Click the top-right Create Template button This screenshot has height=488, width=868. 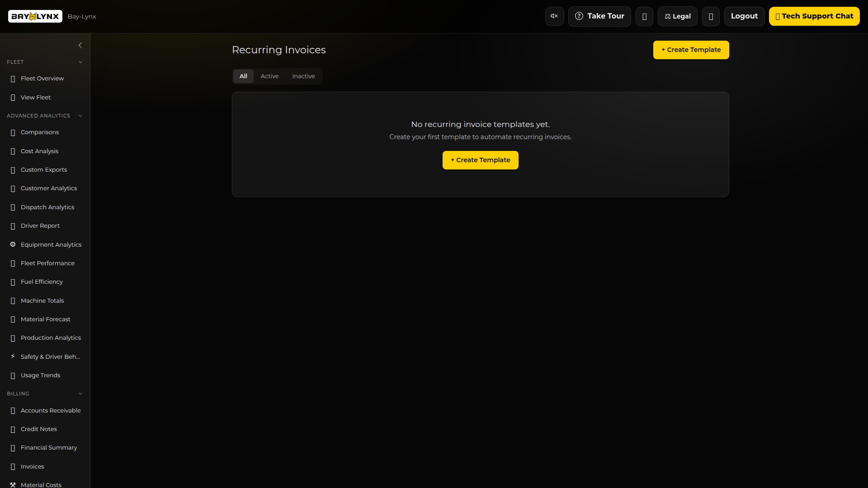click(x=691, y=50)
